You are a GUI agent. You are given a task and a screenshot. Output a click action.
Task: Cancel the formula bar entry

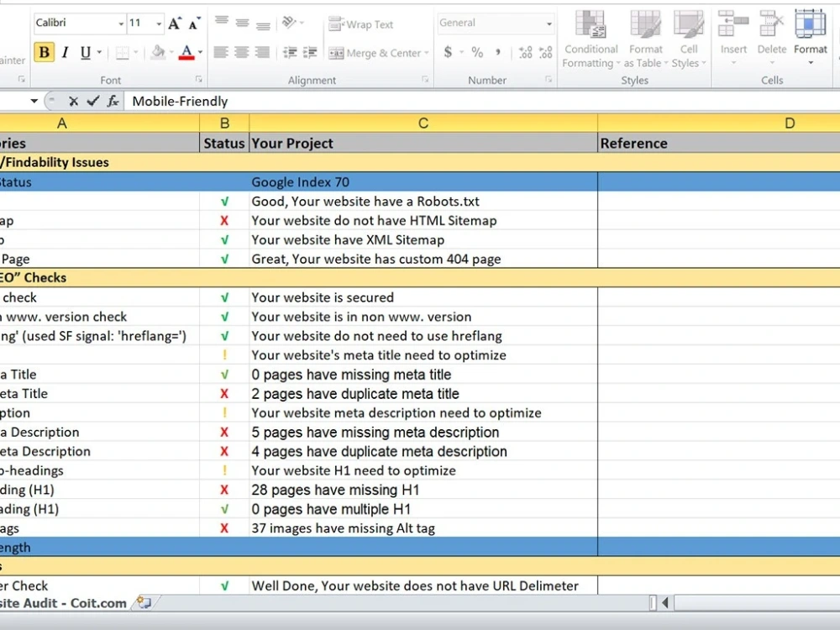(74, 102)
